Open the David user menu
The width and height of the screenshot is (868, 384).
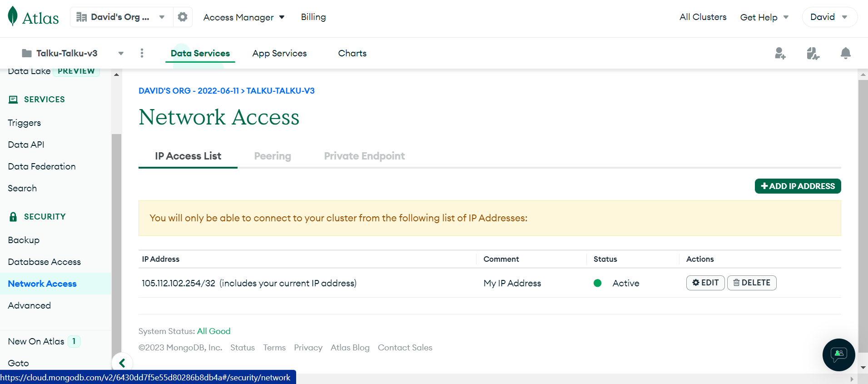[x=829, y=17]
